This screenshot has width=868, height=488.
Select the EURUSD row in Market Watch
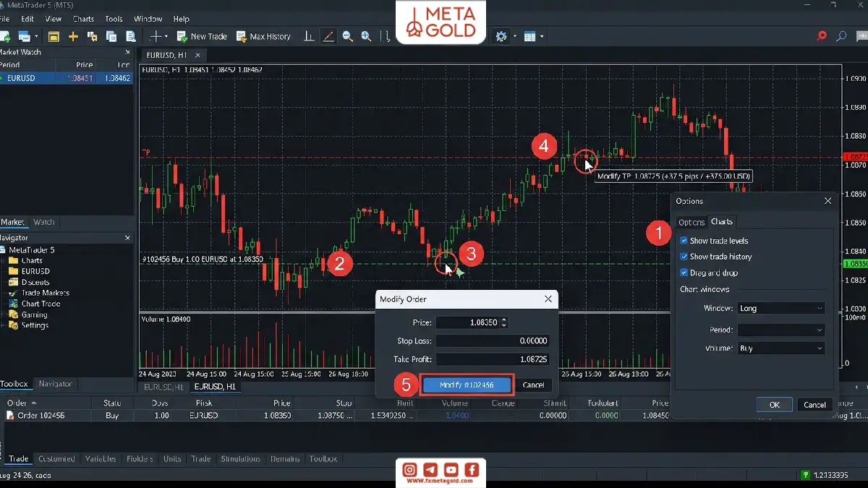(67, 78)
